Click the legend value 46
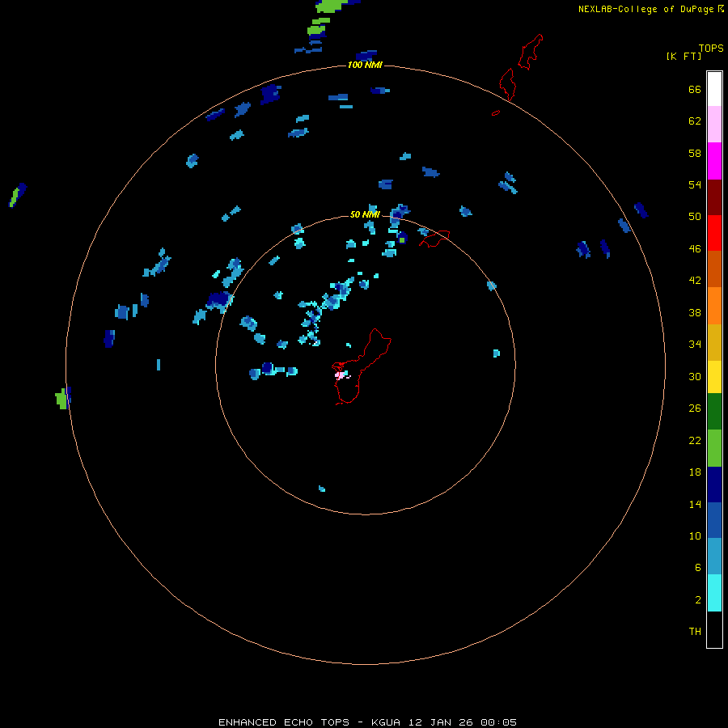 [x=695, y=249]
